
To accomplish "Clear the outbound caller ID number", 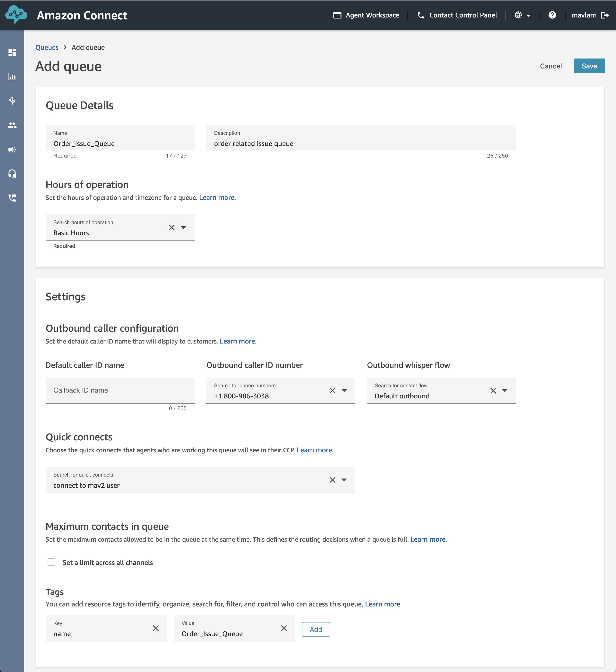I will (x=332, y=391).
